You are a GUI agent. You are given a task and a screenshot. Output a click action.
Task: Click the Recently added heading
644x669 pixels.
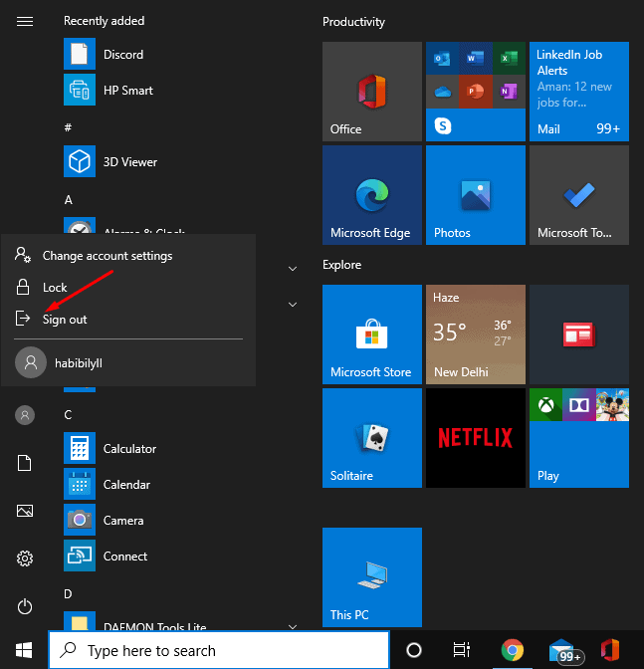pos(105,21)
